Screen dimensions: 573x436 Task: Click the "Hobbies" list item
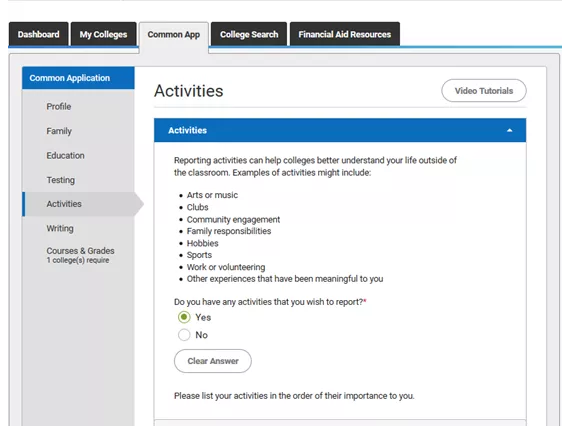pyautogui.click(x=202, y=243)
